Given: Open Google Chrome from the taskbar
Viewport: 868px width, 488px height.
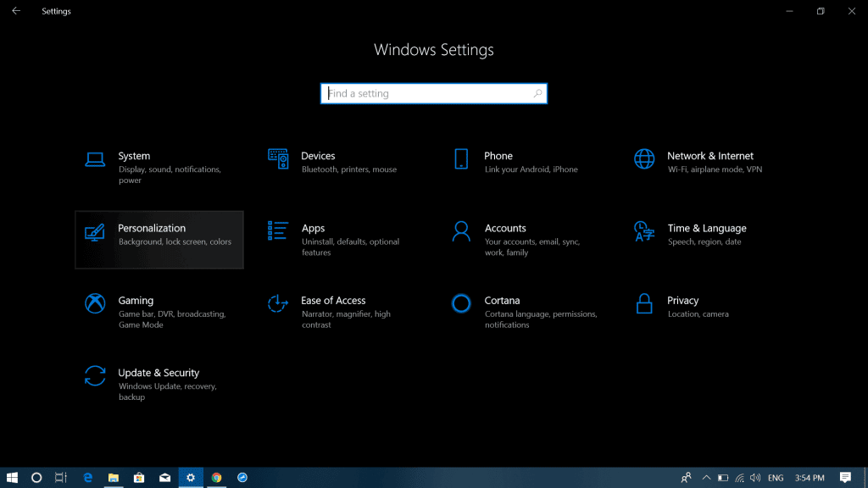Looking at the screenshot, I should 216,478.
